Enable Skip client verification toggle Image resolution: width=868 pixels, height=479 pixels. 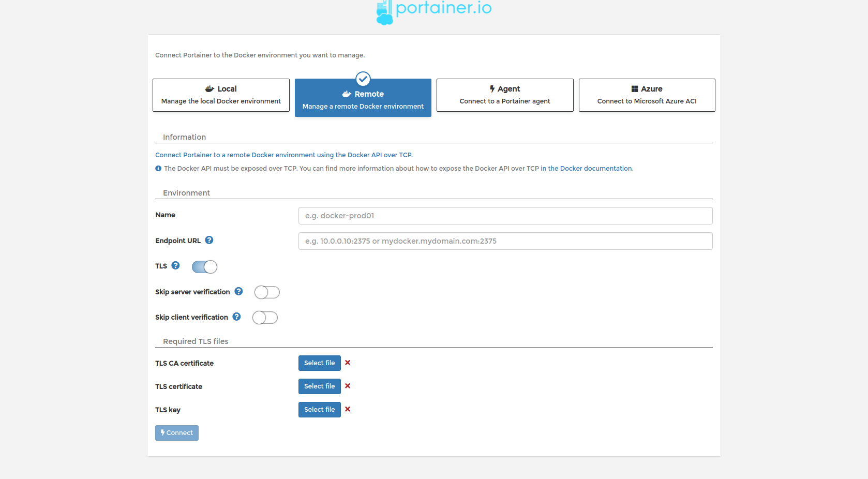[265, 318]
